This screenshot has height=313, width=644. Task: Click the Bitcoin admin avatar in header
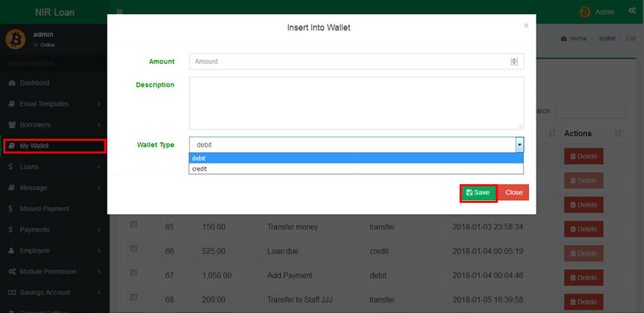pyautogui.click(x=585, y=12)
